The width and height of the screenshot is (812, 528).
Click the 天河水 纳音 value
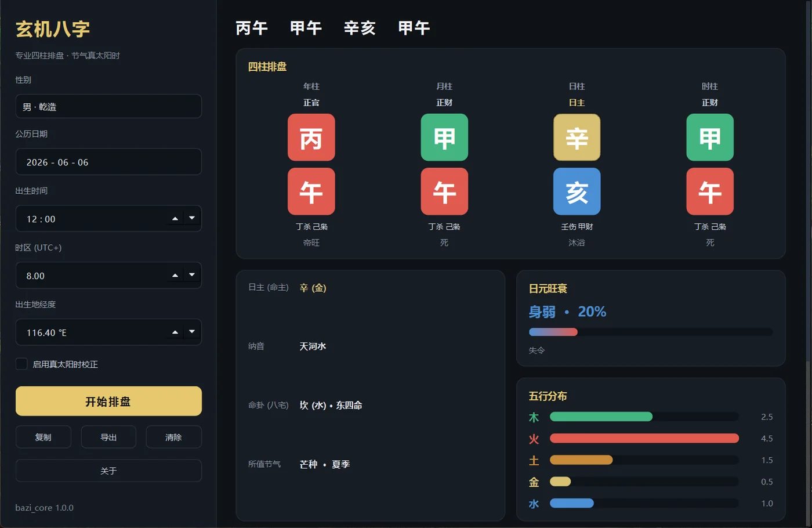click(313, 346)
